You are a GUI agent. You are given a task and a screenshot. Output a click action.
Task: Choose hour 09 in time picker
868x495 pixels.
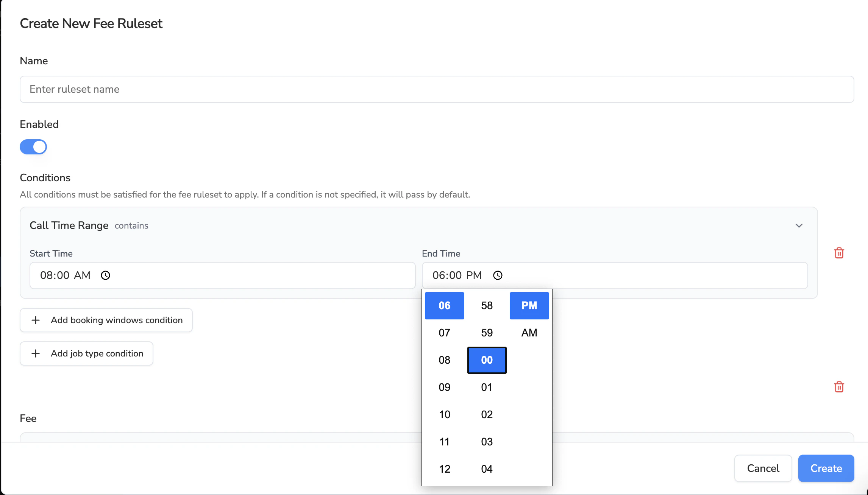pos(444,387)
